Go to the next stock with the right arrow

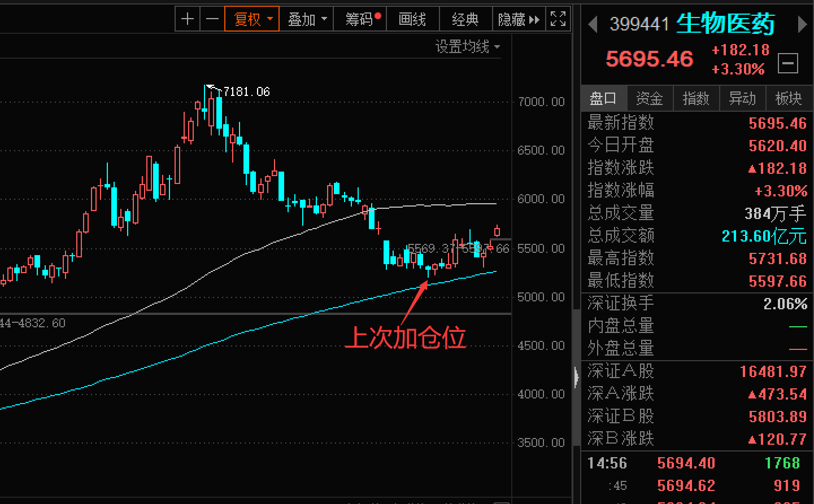coord(802,24)
